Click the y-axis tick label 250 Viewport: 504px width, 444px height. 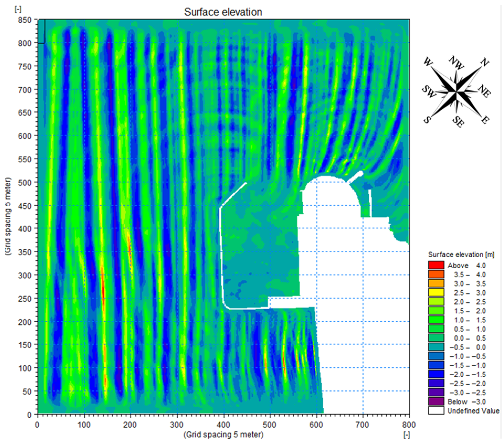coord(25,299)
